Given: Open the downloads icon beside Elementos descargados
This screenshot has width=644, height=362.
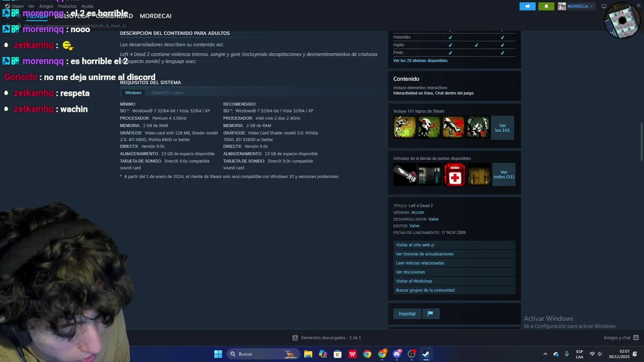Looking at the screenshot, I should coord(295,338).
